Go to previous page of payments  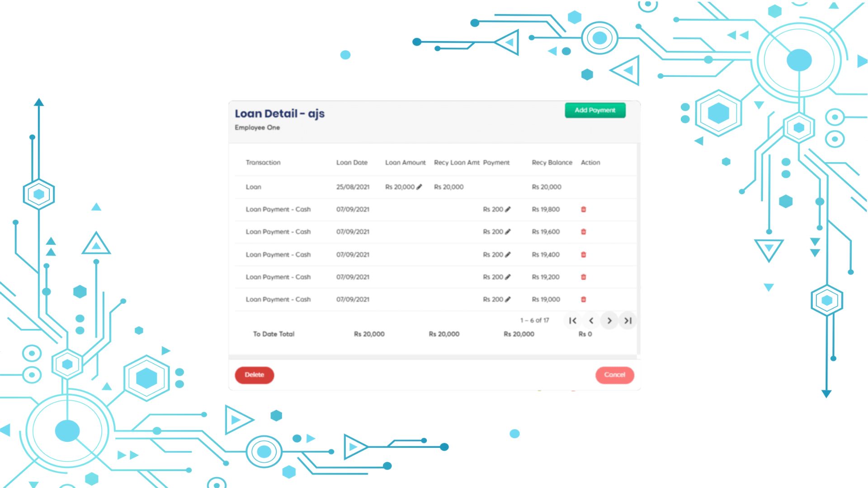[x=591, y=320]
